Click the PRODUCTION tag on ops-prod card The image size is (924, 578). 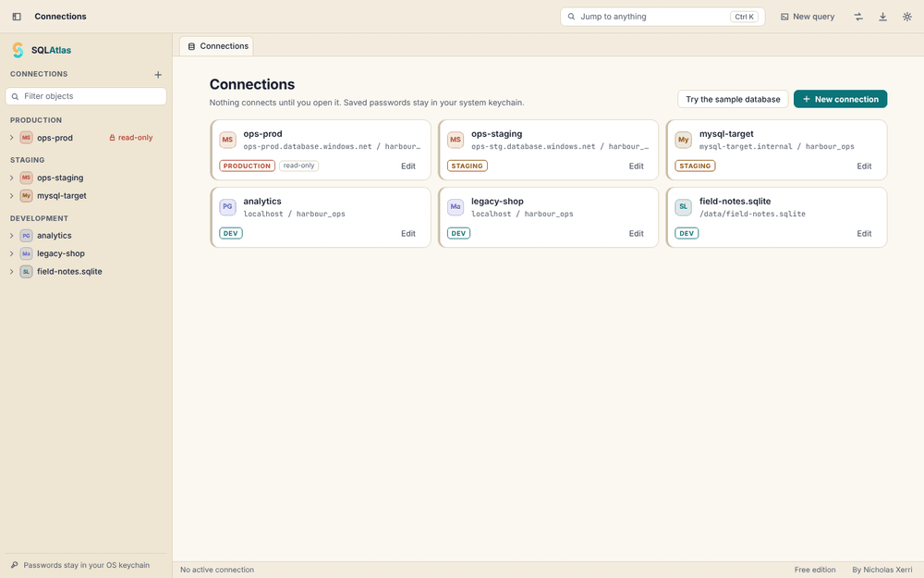pyautogui.click(x=247, y=166)
